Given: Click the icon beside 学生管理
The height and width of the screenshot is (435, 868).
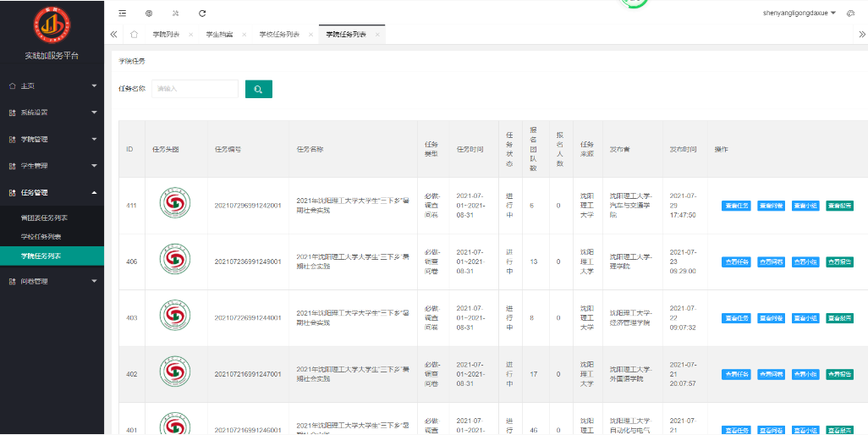Looking at the screenshot, I should point(12,166).
